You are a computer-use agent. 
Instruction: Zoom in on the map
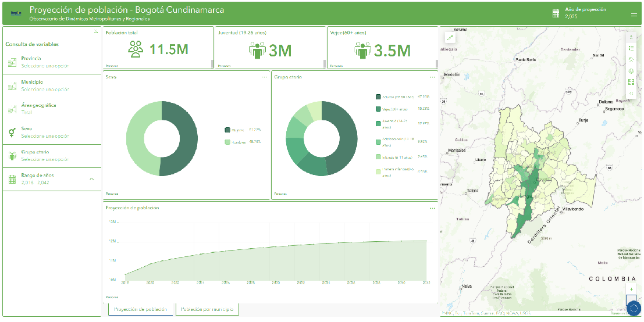pyautogui.click(x=632, y=289)
